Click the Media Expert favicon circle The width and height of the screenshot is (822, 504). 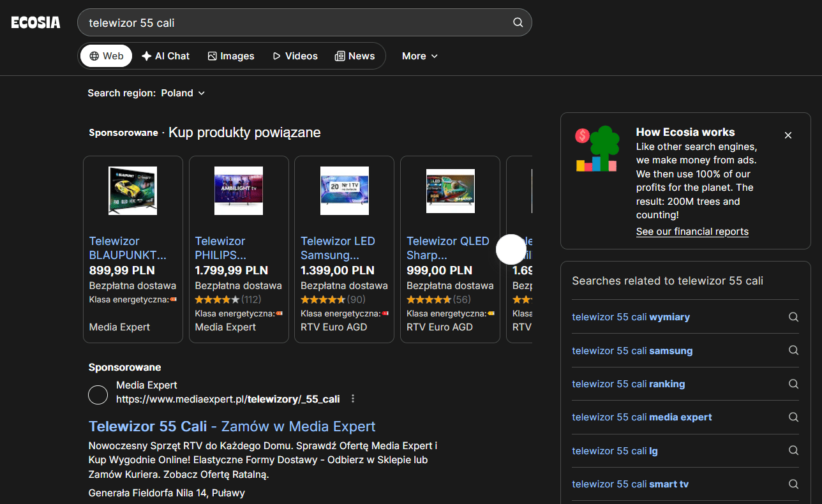[98, 395]
